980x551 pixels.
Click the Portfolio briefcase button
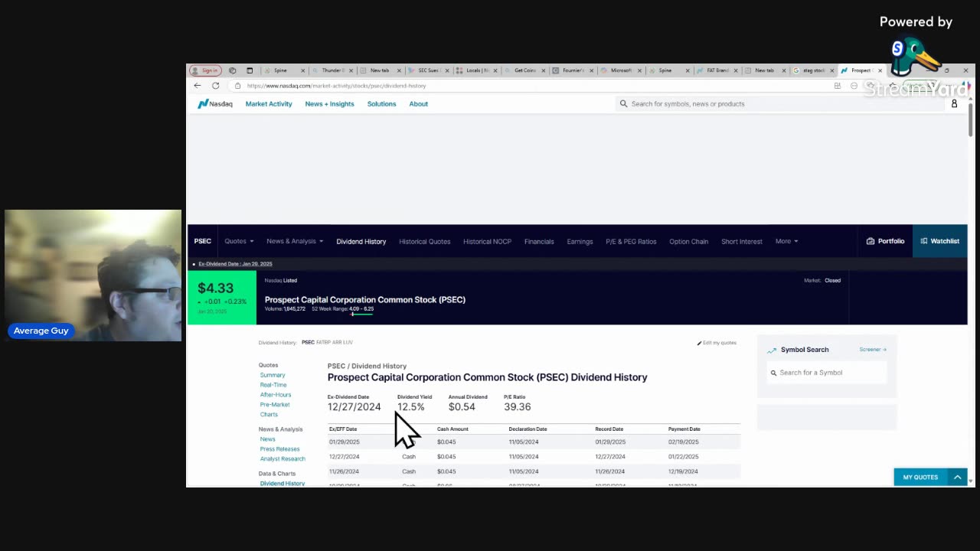885,241
